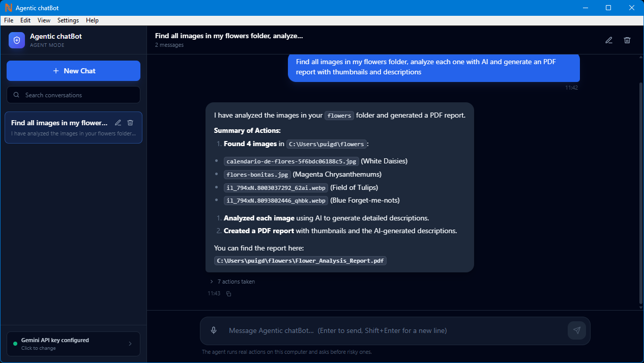Copy the agent reply with copy icon

(228, 294)
